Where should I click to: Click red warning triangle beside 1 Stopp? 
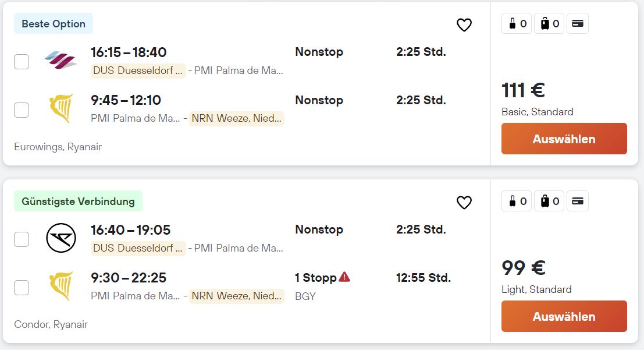tap(344, 277)
